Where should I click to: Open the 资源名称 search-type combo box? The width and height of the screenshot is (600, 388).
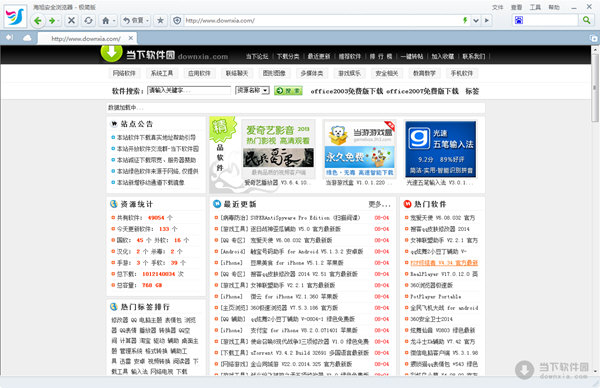(252, 90)
